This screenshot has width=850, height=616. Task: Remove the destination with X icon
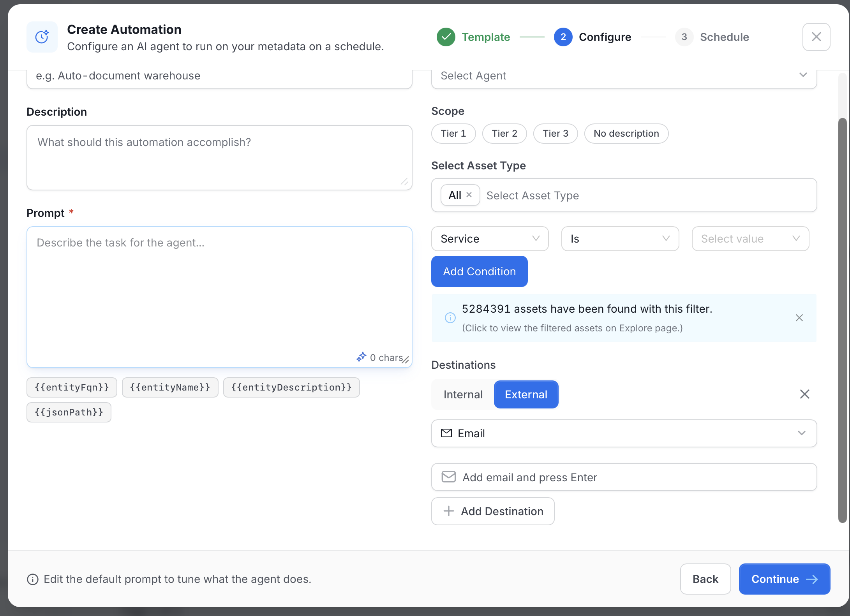tap(805, 394)
